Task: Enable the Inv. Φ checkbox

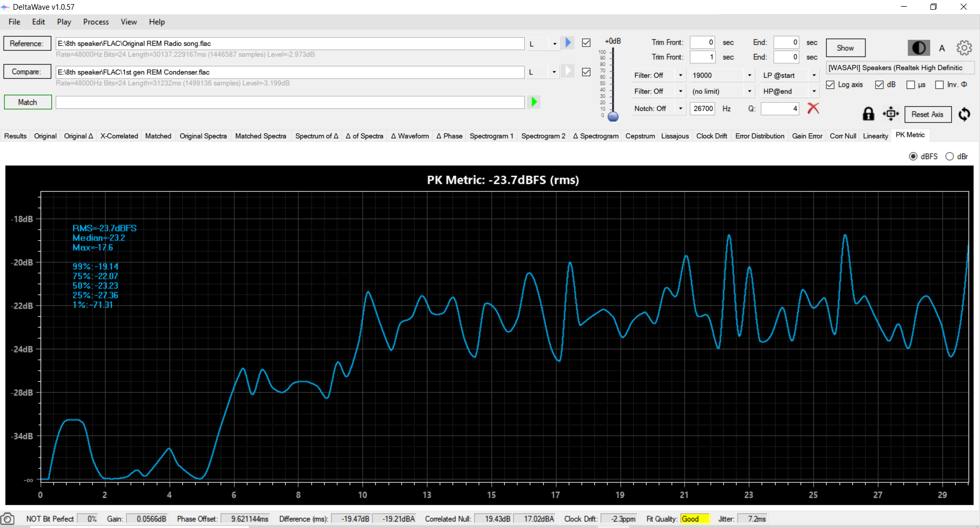Action: coord(939,85)
